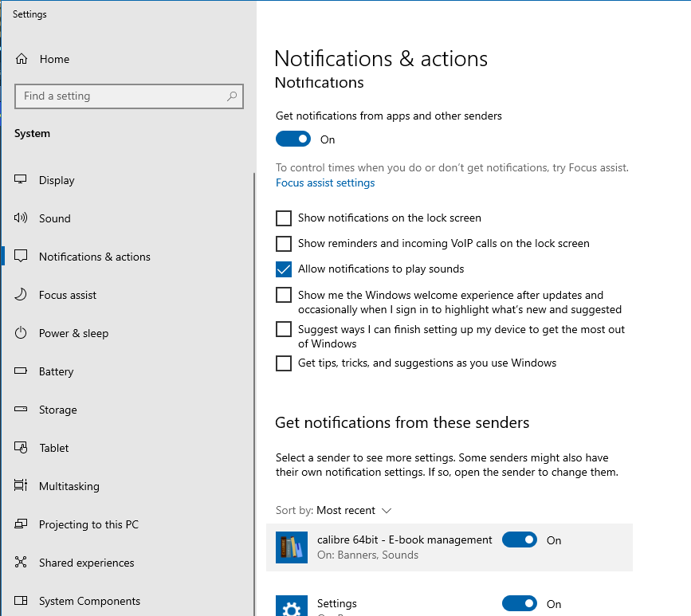This screenshot has height=616, width=691.
Task: Click the search magnifier icon
Action: [232, 96]
